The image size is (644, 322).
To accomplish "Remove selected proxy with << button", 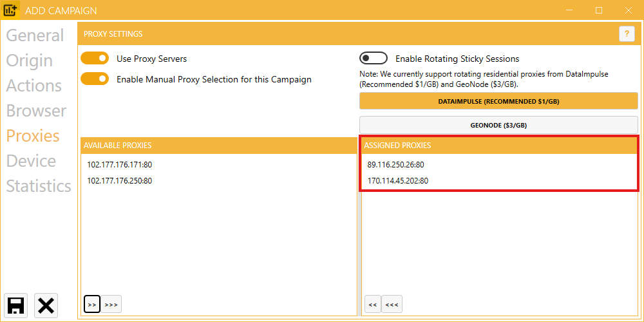I will [x=372, y=304].
